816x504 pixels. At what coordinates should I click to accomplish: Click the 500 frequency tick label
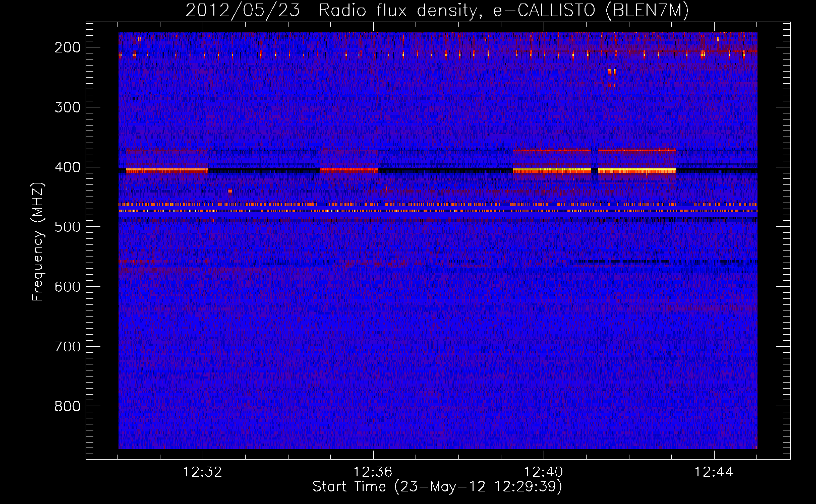[67, 227]
